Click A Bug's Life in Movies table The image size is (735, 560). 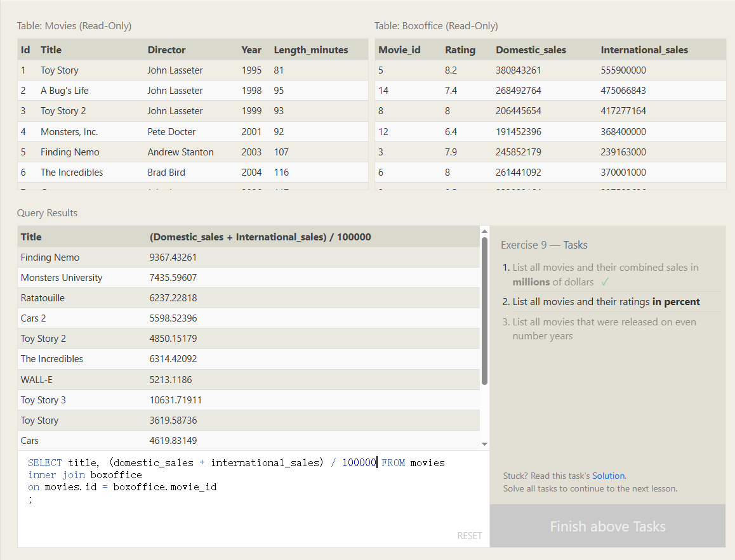point(65,90)
